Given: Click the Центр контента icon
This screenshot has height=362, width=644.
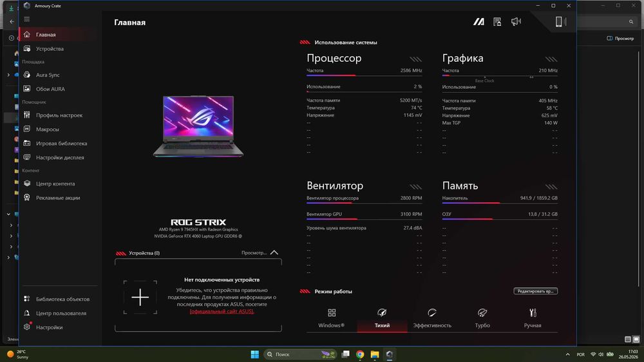Looking at the screenshot, I should (26, 184).
